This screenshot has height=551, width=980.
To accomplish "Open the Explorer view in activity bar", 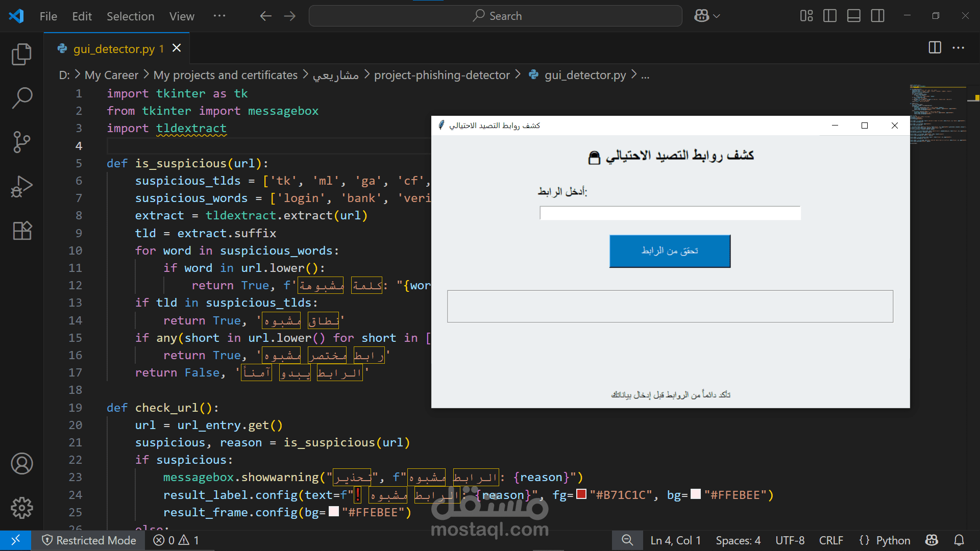I will tap(21, 55).
